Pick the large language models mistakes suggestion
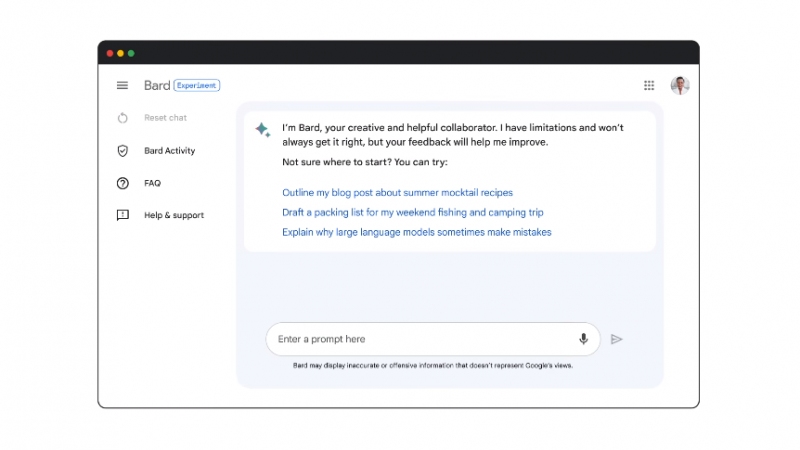Screen dimensions: 800x450 (416, 232)
